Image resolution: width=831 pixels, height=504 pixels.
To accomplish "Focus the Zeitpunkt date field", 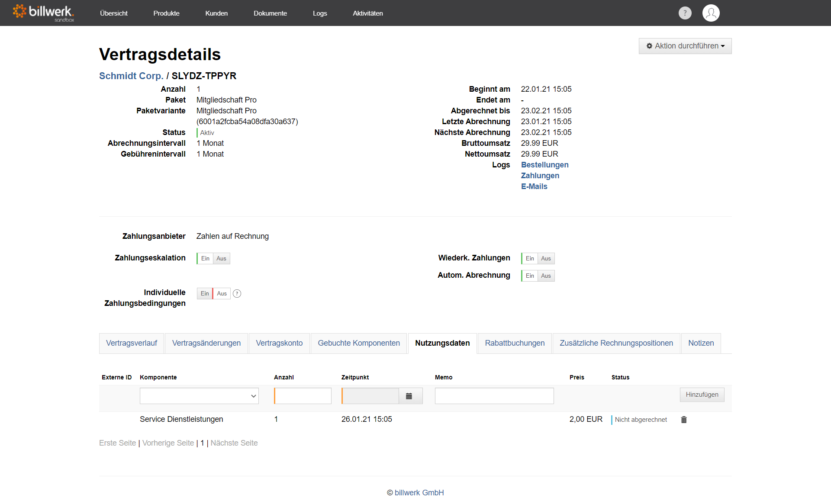I will (370, 396).
